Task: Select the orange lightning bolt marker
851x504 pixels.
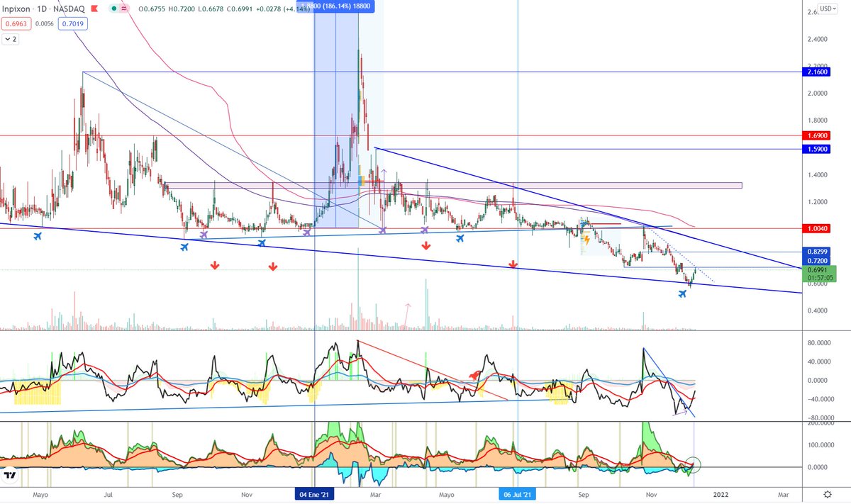Action: 586,240
